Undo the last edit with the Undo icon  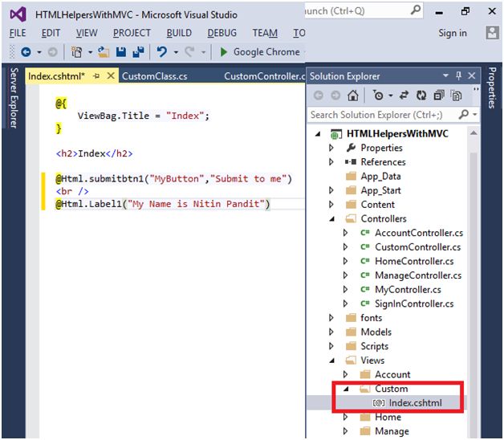click(162, 51)
